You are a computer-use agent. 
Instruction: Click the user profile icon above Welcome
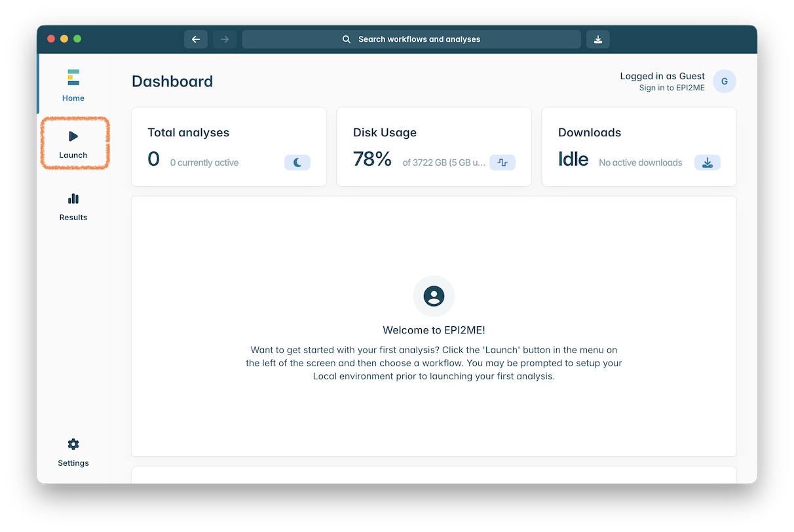pyautogui.click(x=434, y=296)
